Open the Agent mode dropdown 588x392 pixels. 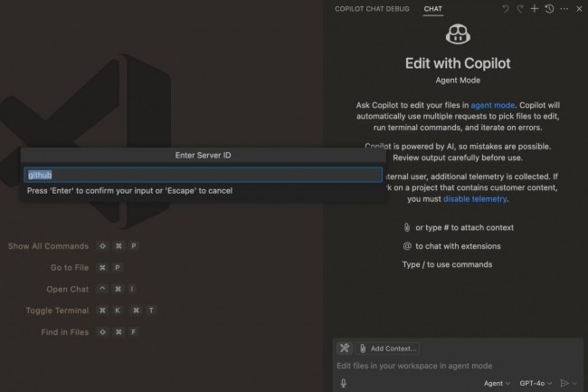[x=497, y=383]
